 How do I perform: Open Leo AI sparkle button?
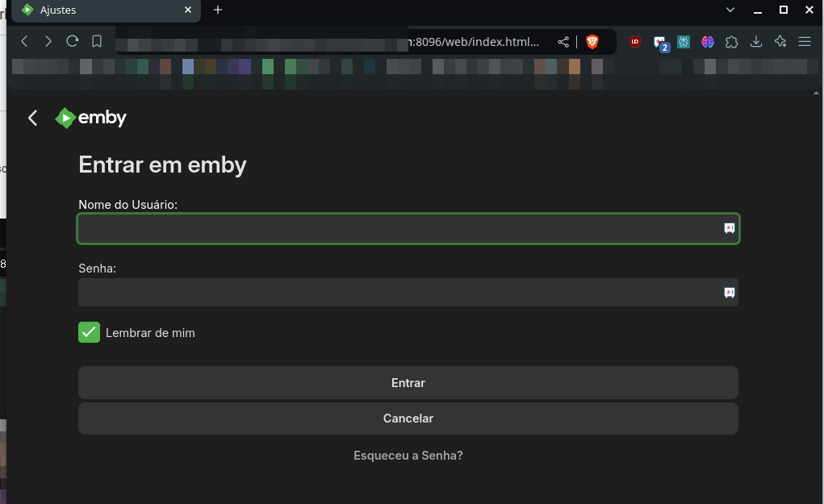coord(780,42)
